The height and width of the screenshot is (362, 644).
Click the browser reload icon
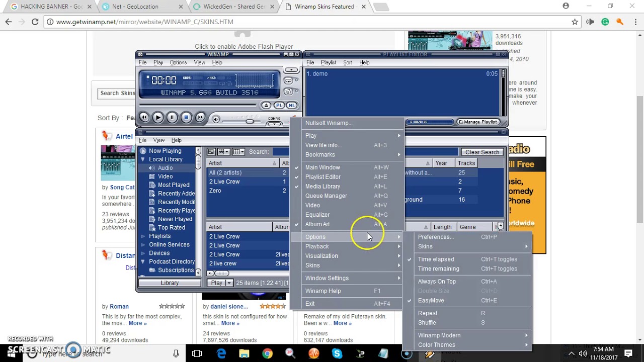click(x=35, y=22)
